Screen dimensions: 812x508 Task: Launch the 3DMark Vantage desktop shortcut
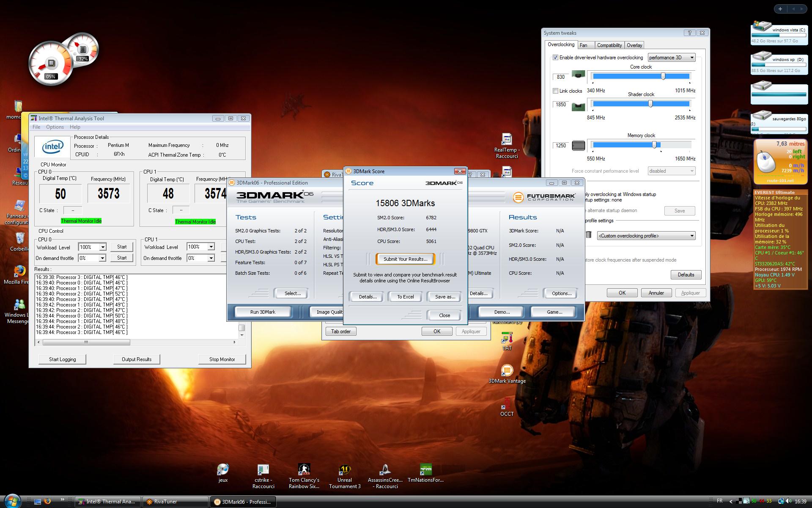(507, 374)
